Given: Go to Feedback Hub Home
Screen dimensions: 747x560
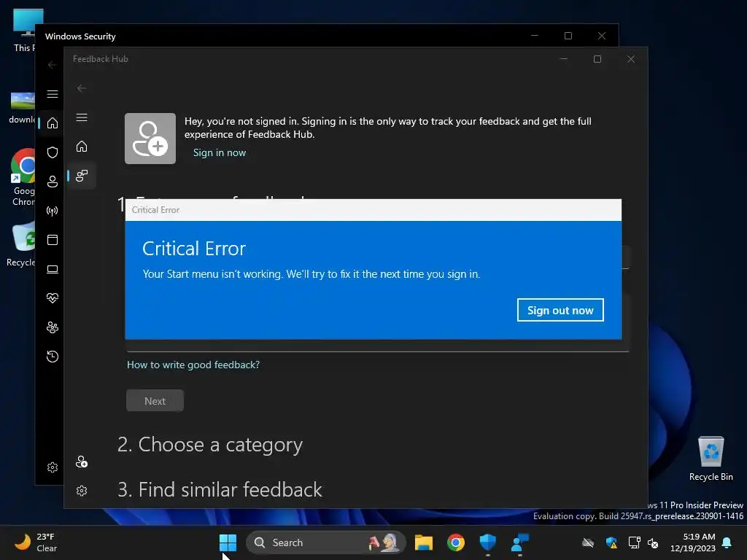Looking at the screenshot, I should 82,146.
